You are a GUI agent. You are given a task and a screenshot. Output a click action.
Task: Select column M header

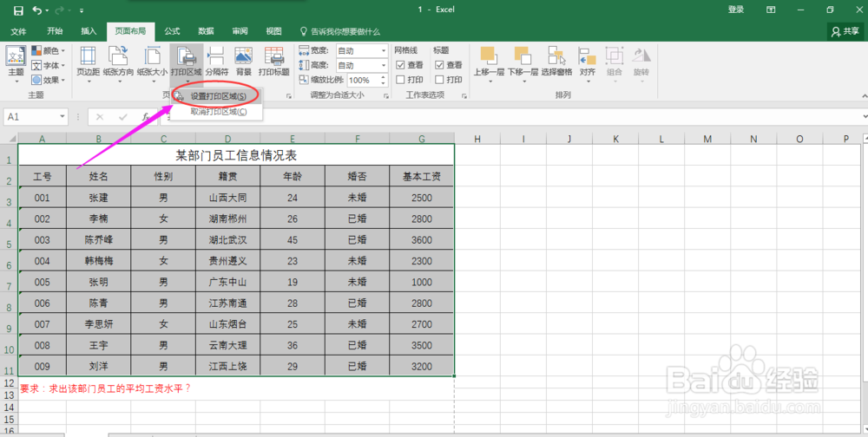click(707, 139)
